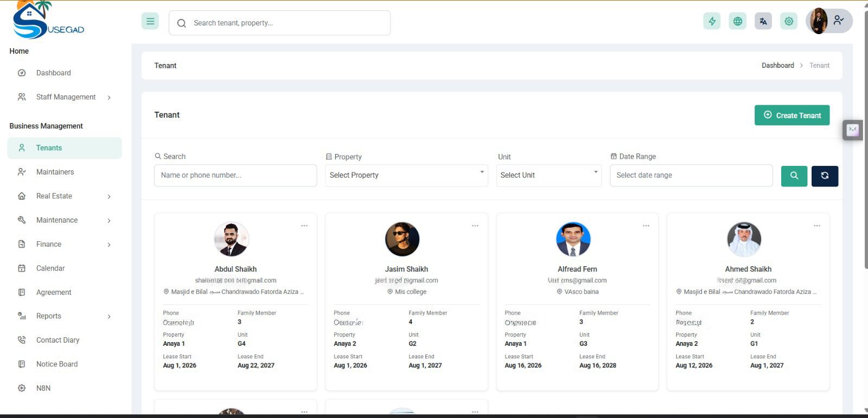Focus the top search tenant, property field
The image size is (868, 418).
279,23
